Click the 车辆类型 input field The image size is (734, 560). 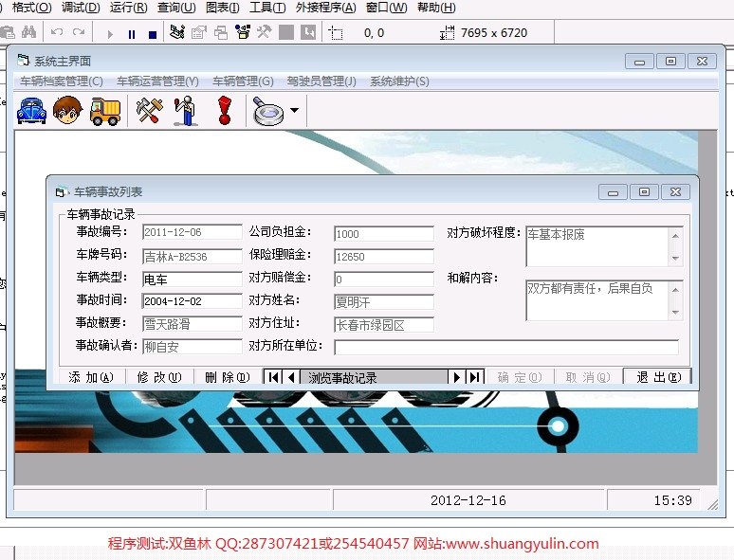click(x=193, y=280)
